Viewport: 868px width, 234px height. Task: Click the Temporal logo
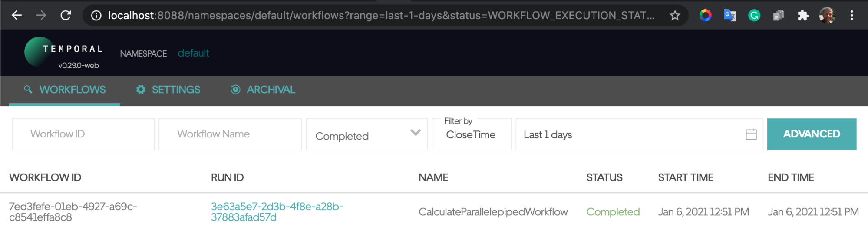click(63, 53)
